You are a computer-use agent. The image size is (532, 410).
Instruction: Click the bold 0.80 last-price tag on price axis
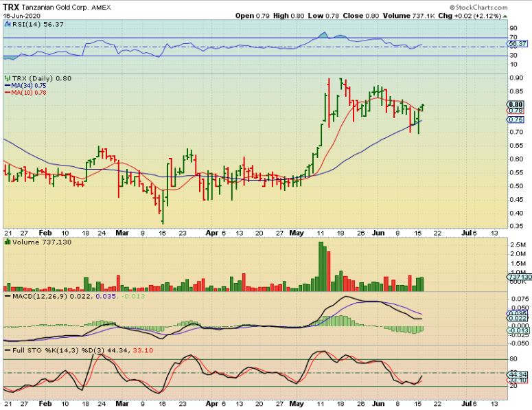pos(516,104)
